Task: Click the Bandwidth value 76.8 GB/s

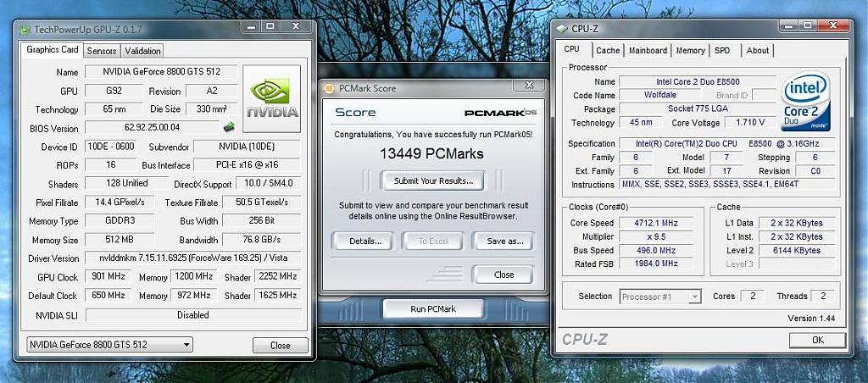Action: (x=262, y=240)
